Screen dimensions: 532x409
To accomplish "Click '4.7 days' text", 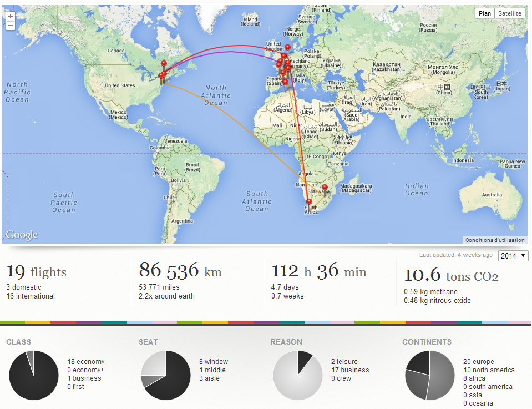I will point(285,287).
